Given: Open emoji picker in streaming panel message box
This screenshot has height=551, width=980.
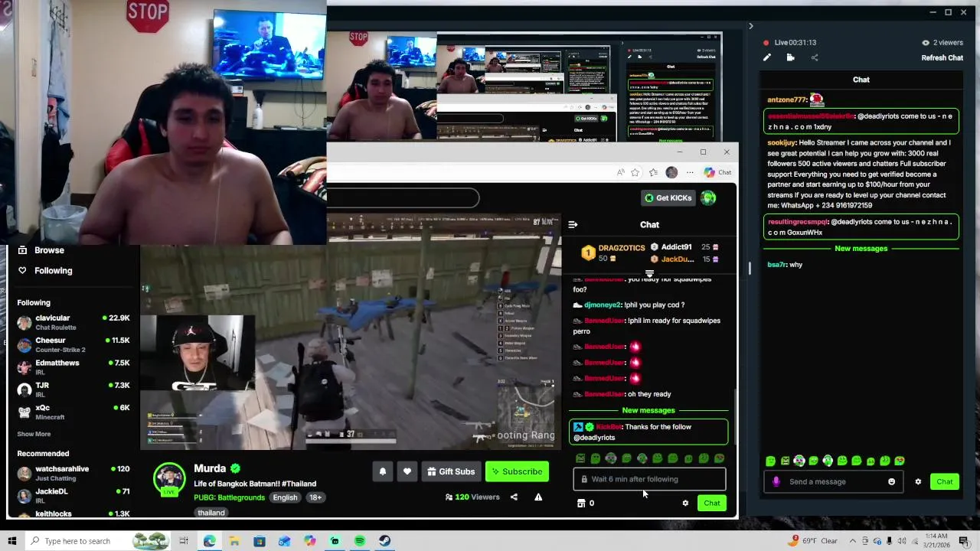Looking at the screenshot, I should (891, 481).
